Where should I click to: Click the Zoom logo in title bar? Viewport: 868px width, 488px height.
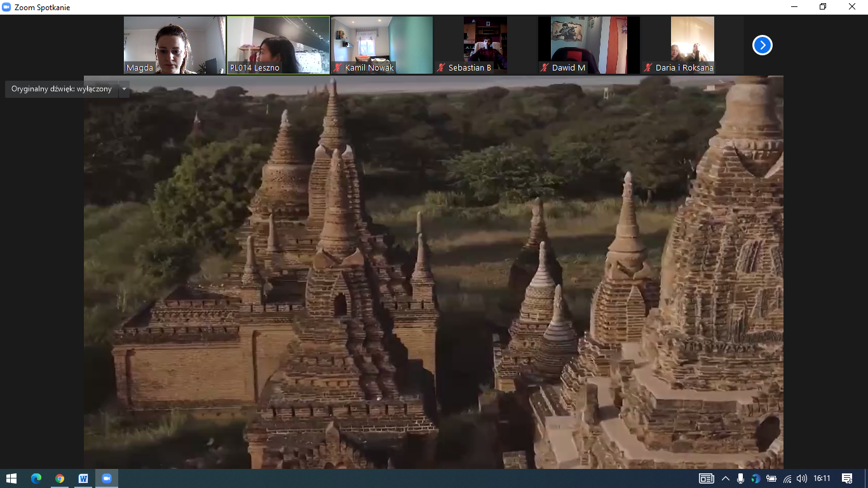pyautogui.click(x=7, y=7)
